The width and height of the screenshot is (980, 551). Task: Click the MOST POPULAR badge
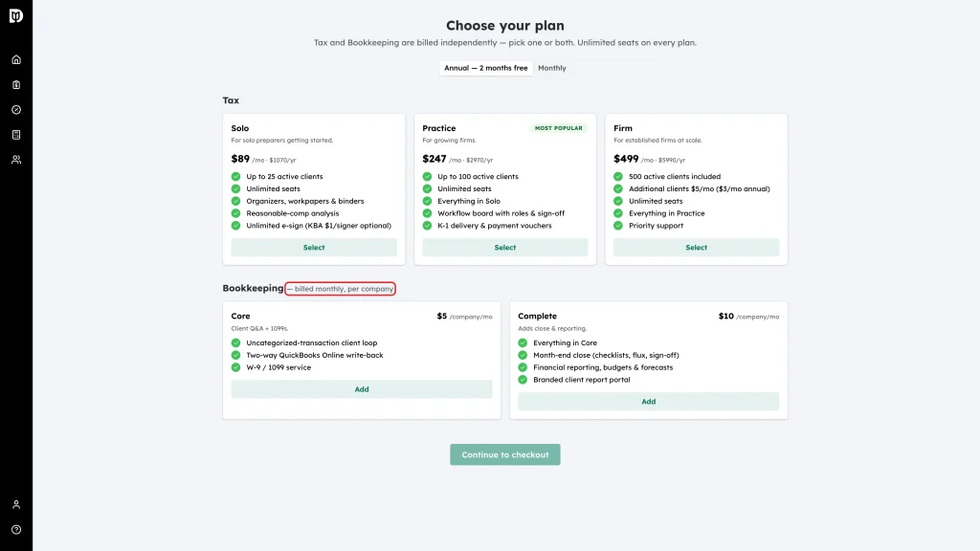(x=559, y=128)
